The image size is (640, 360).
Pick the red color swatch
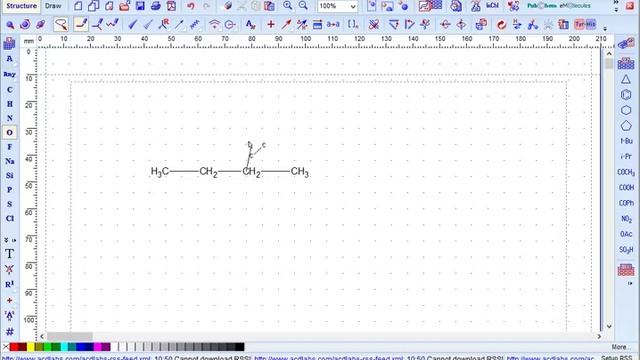pyautogui.click(x=14, y=347)
